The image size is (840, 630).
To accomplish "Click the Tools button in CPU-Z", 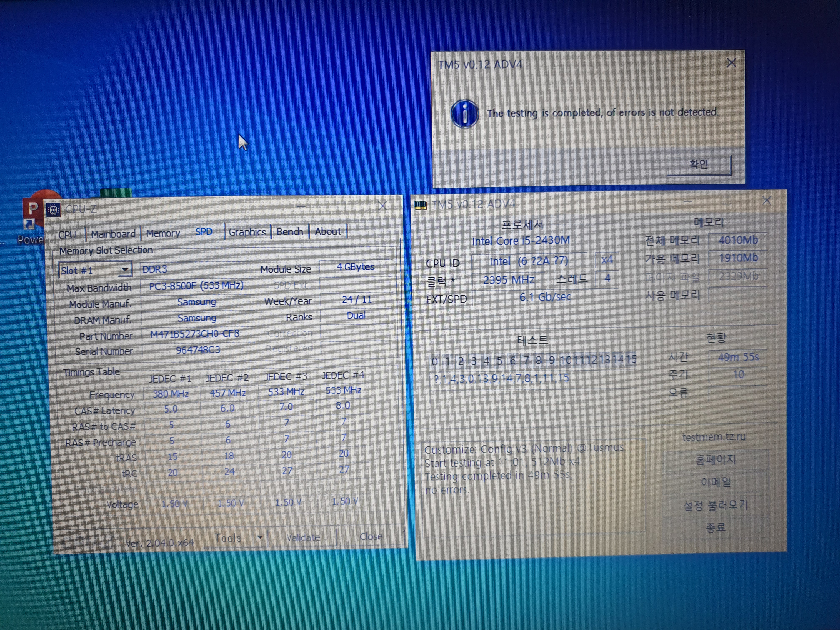I will pyautogui.click(x=228, y=538).
